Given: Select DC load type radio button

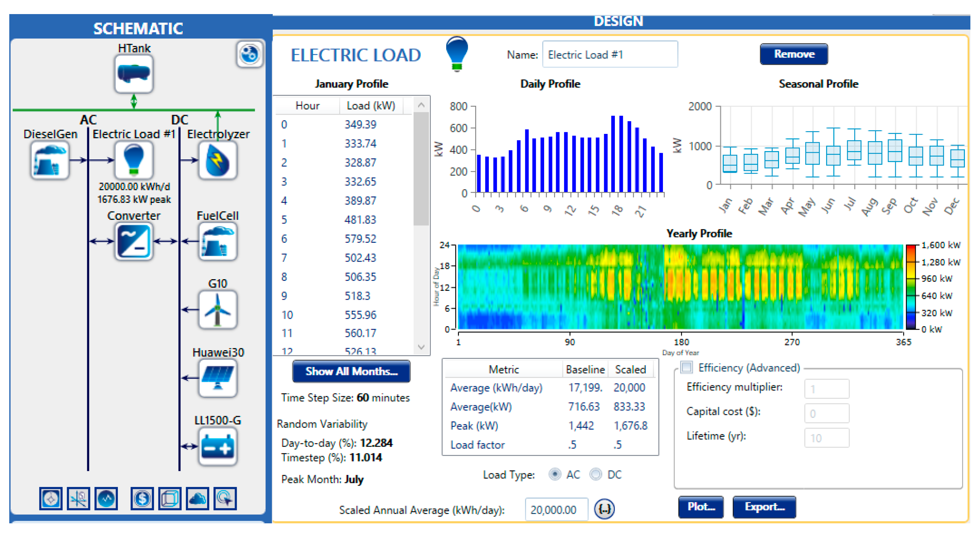Looking at the screenshot, I should click(x=596, y=474).
